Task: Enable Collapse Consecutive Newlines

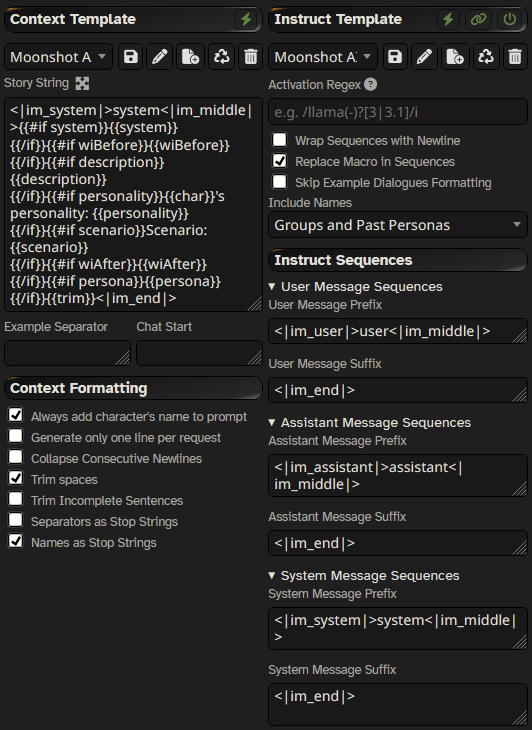Action: click(x=16, y=457)
